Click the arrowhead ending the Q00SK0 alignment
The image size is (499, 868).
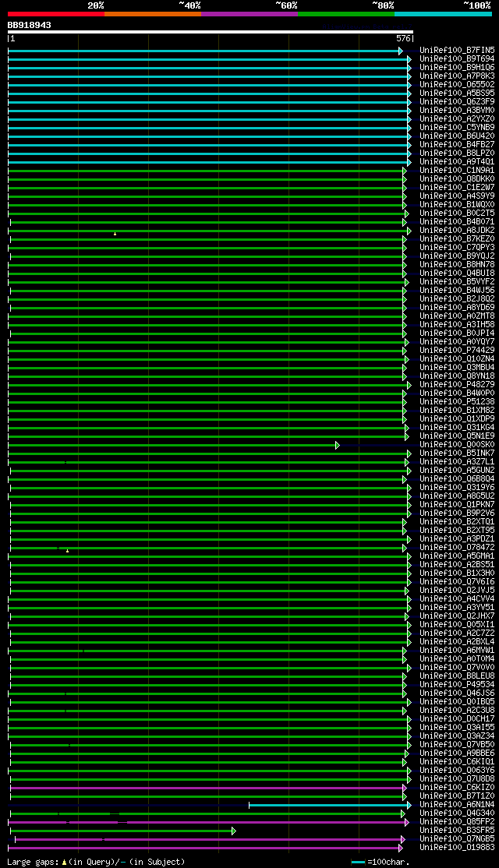(338, 445)
